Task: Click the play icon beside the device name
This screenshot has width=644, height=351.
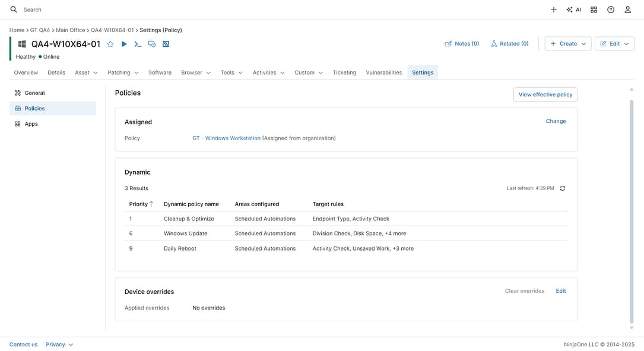Action: point(124,44)
